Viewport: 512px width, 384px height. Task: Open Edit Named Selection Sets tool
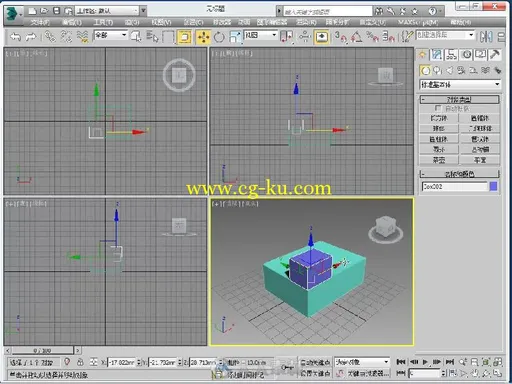point(407,37)
